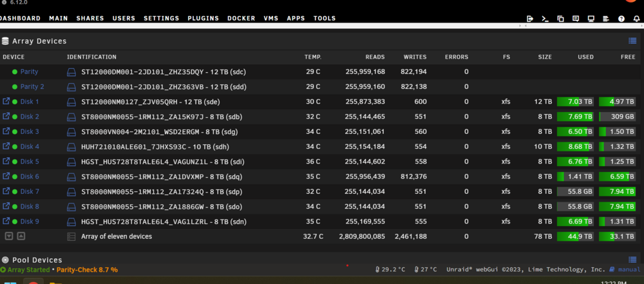The image size is (644, 284).
Task: Click drive icon of Disk 6 ZA1DVXMP
Action: coord(71,177)
